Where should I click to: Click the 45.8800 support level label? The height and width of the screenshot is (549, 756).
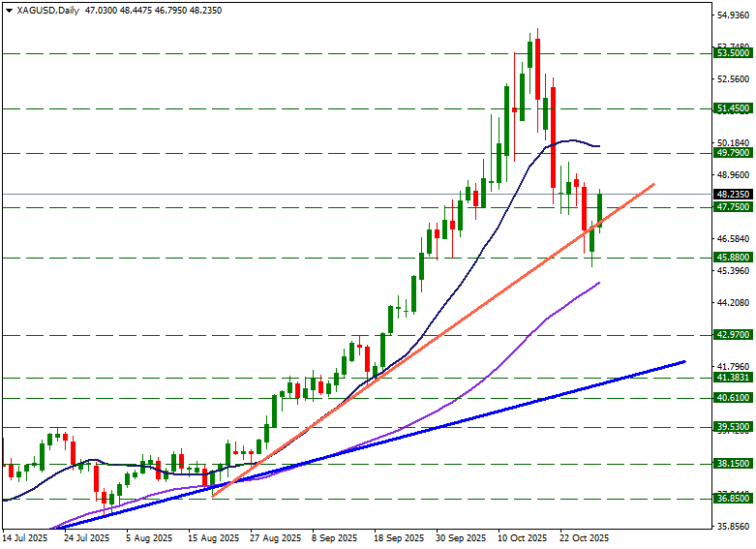pos(733,258)
